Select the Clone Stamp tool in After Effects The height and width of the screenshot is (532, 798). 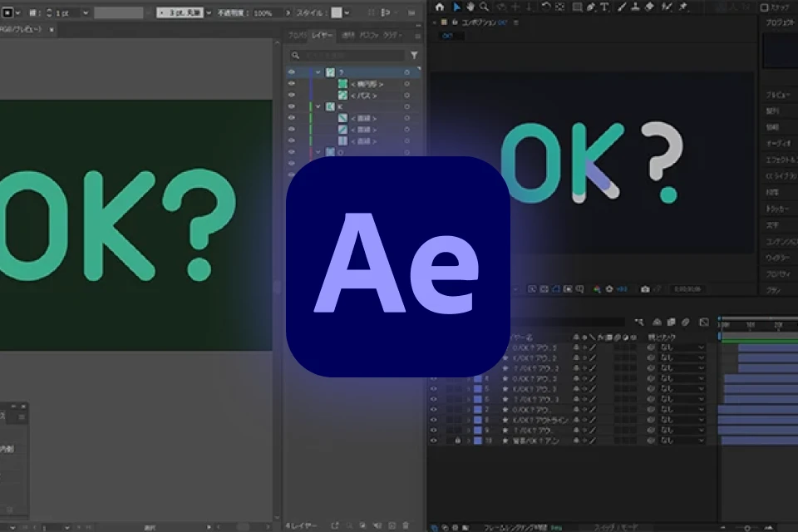tap(635, 7)
